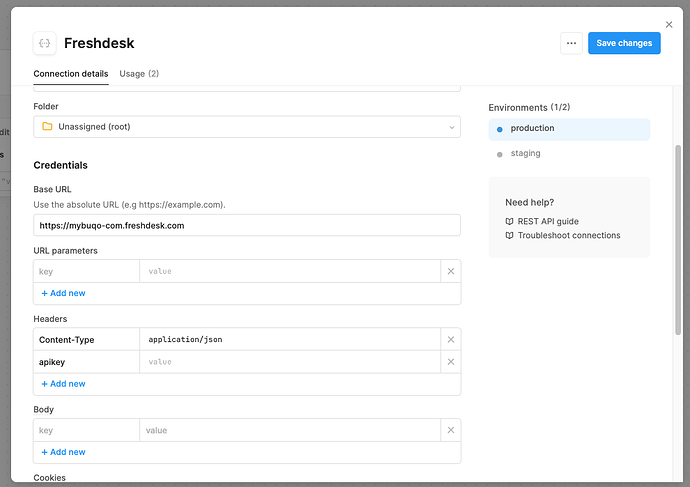Click the folder icon in Folder dropdown

click(x=47, y=127)
